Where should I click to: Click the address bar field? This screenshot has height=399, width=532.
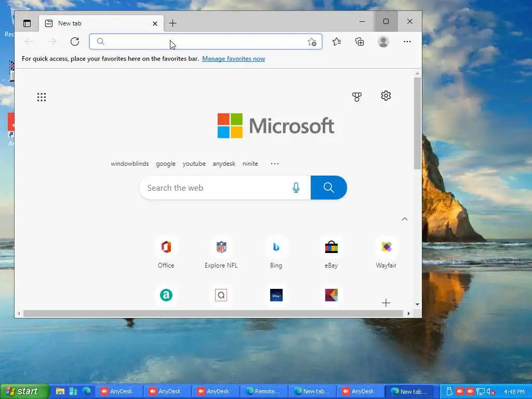[206, 42]
